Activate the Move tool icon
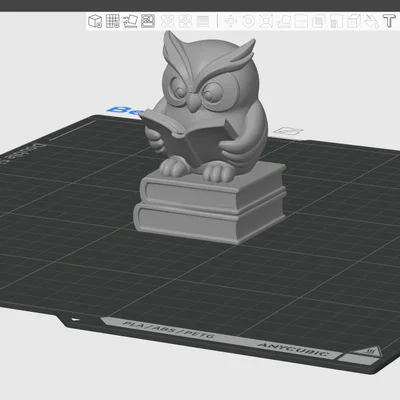The width and height of the screenshot is (400, 400). (231, 21)
